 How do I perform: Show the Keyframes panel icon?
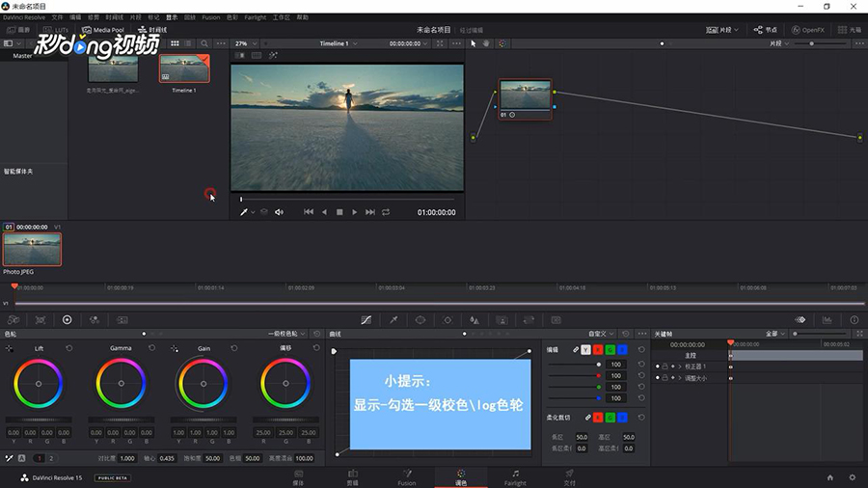pos(800,320)
